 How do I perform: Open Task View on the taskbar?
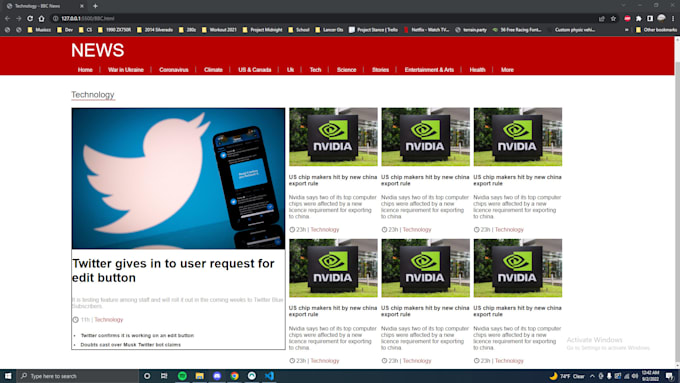pos(164,376)
